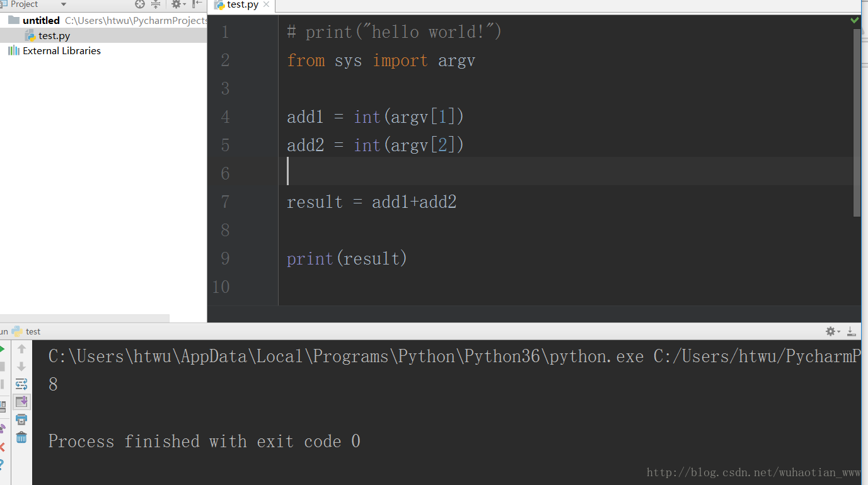Click the Down the stack trace arrow

21,366
